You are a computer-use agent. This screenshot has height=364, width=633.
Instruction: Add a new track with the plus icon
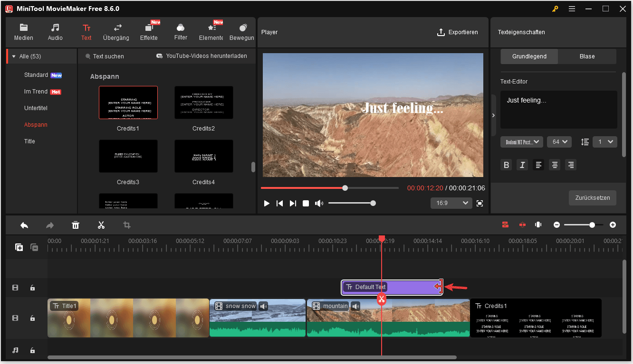[x=19, y=247]
